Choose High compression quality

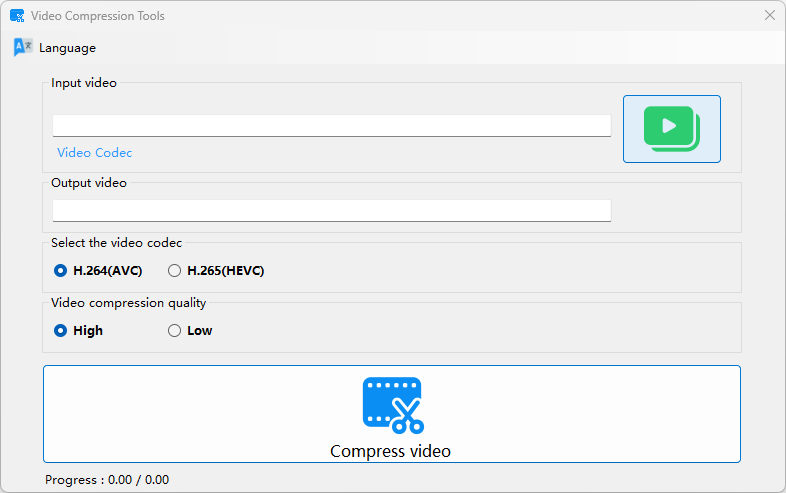click(78, 331)
